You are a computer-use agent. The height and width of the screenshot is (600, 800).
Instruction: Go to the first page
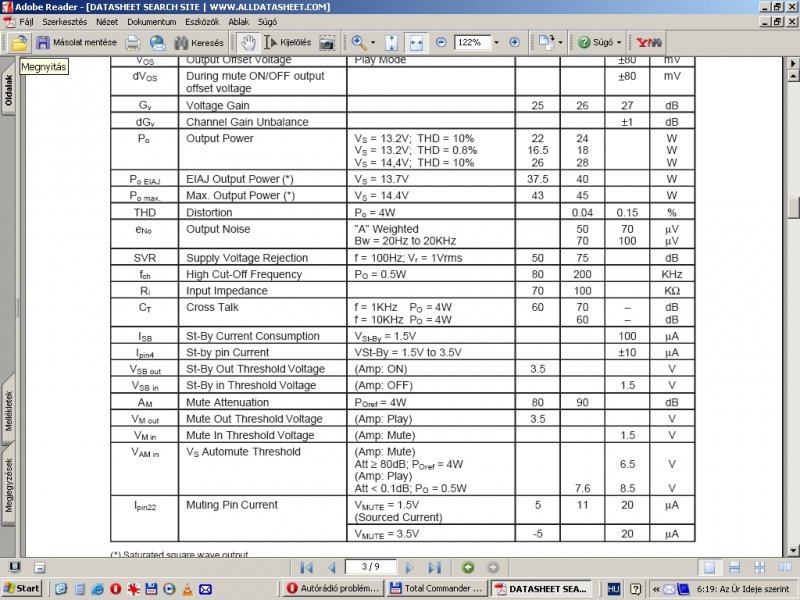pos(307,567)
